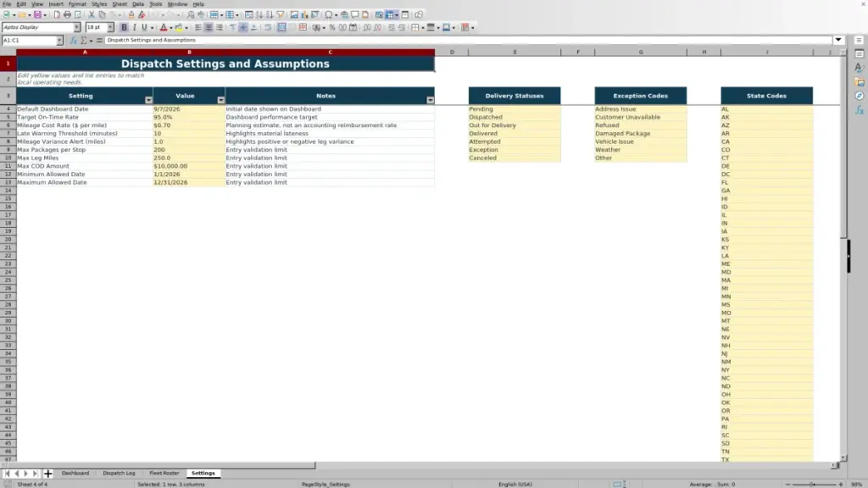Click the Insert Pivot Table icon
868x488 pixels.
(x=315, y=14)
